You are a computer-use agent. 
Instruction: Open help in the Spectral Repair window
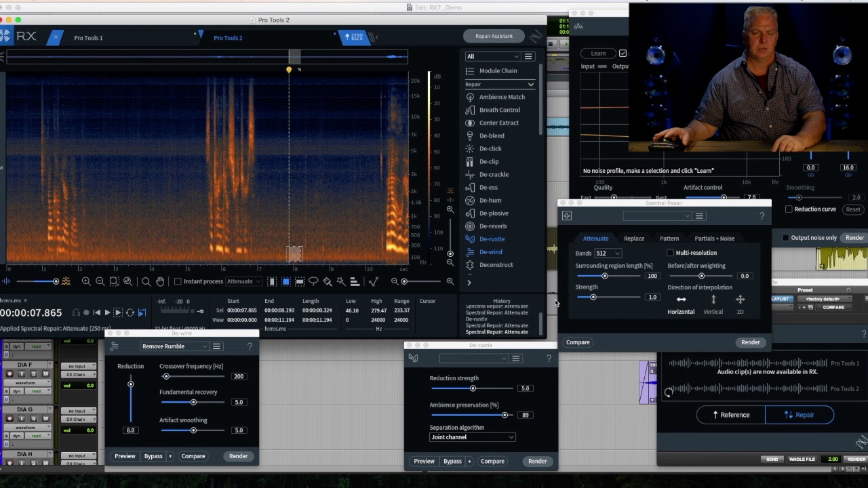tap(762, 216)
